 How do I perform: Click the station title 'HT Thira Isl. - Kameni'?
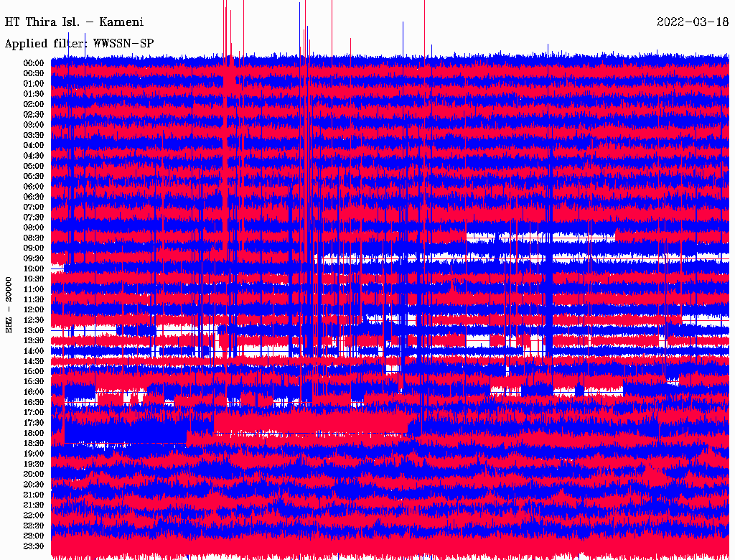pos(74,22)
